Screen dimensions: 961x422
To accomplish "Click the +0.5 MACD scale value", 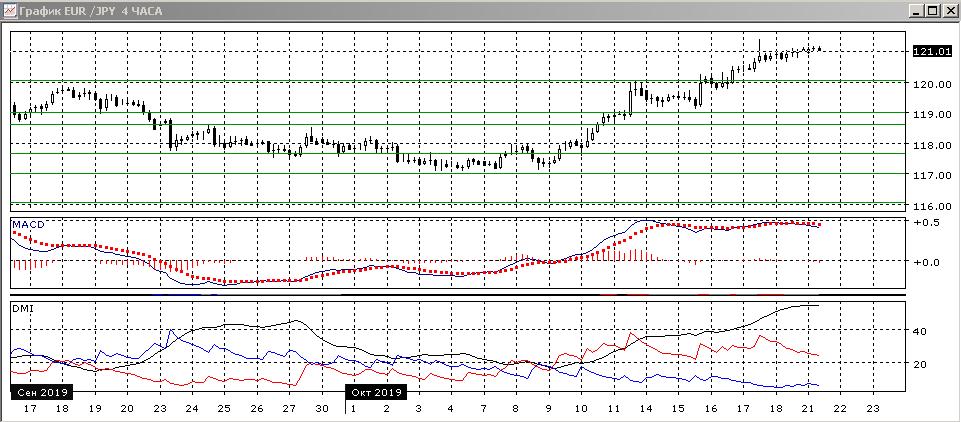I will point(927,223).
